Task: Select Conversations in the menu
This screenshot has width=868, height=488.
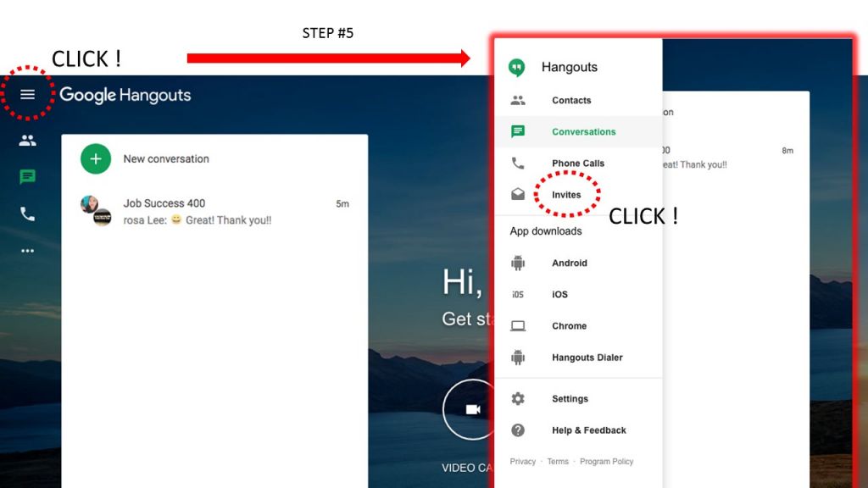Action: tap(578, 131)
